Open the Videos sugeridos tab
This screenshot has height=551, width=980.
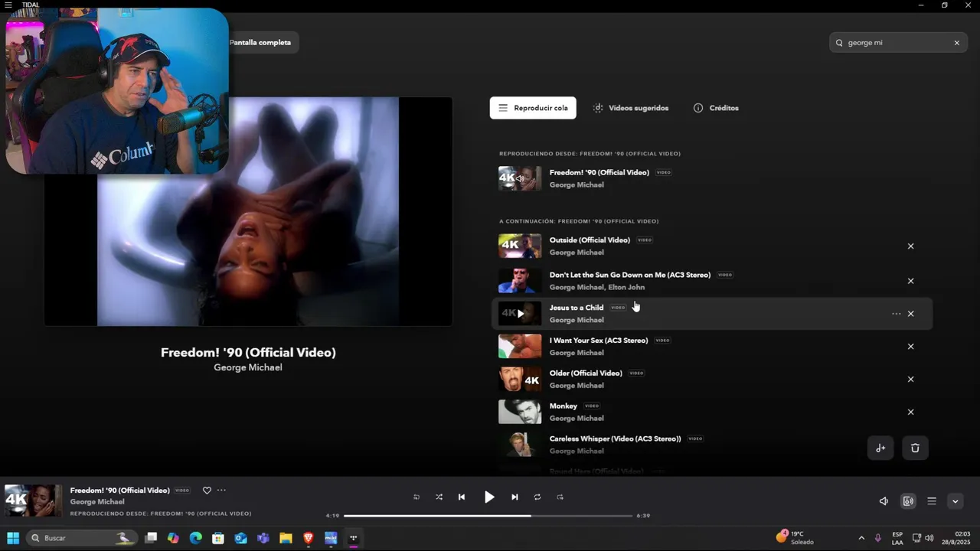(631, 108)
